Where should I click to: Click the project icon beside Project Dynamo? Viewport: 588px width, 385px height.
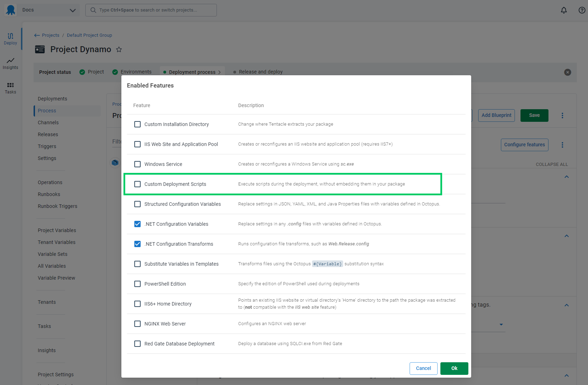(x=40, y=49)
